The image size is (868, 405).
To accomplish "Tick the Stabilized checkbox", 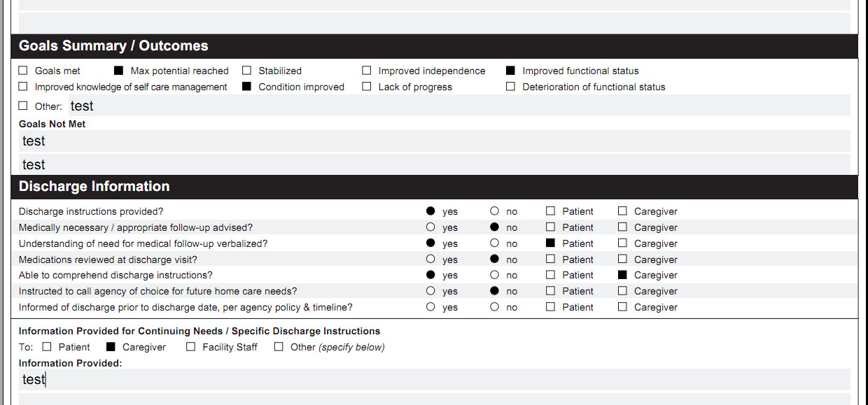I will pyautogui.click(x=246, y=71).
